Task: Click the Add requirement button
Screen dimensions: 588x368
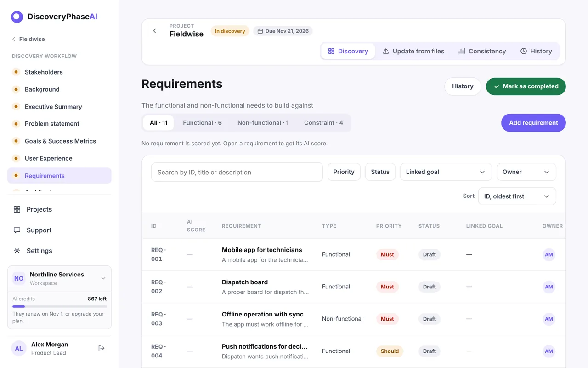Action: (533, 123)
